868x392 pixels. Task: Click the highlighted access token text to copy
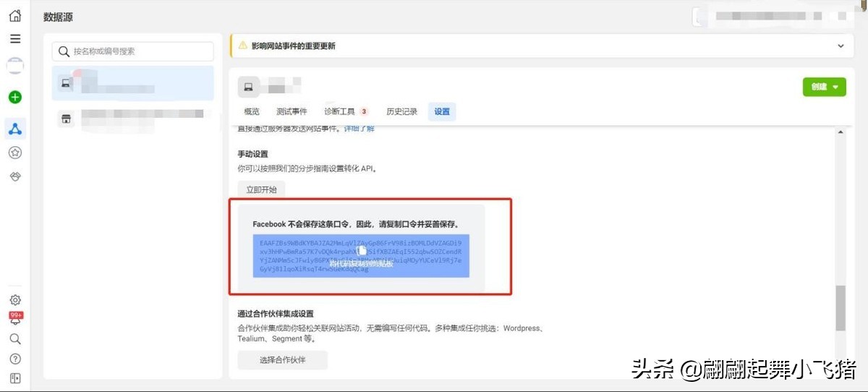[361, 256]
